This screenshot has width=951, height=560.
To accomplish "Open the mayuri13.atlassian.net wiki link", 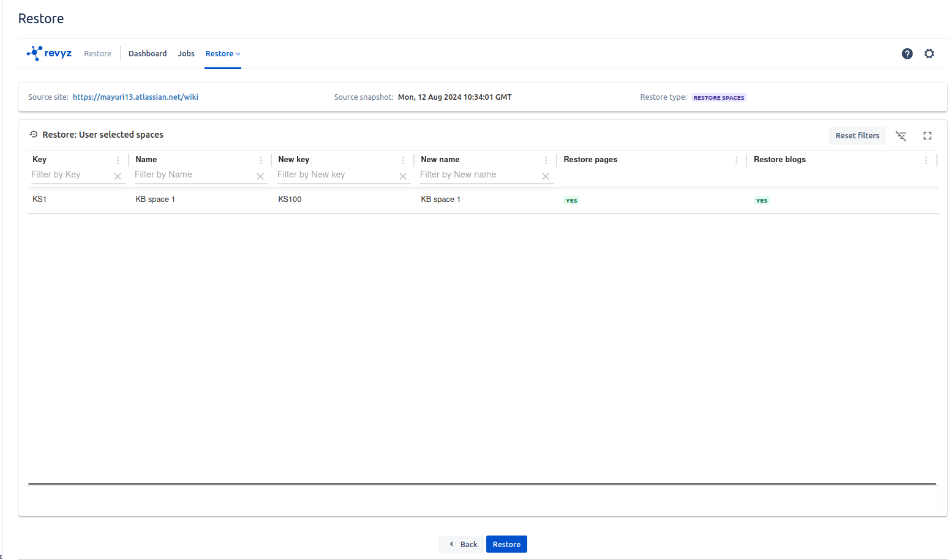I will coord(135,97).
